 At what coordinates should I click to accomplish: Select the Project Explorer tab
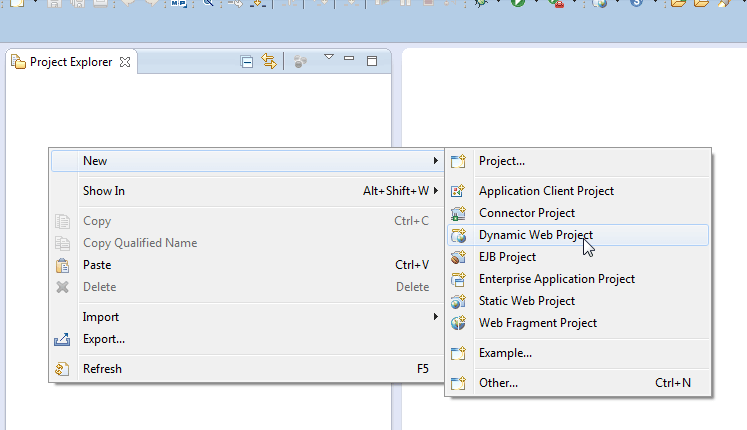click(x=71, y=62)
